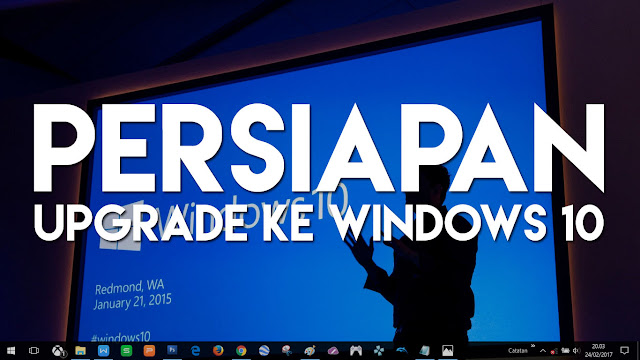640x360 pixels.
Task: Open WPS Spreadsheets green S icon
Action: [126, 351]
